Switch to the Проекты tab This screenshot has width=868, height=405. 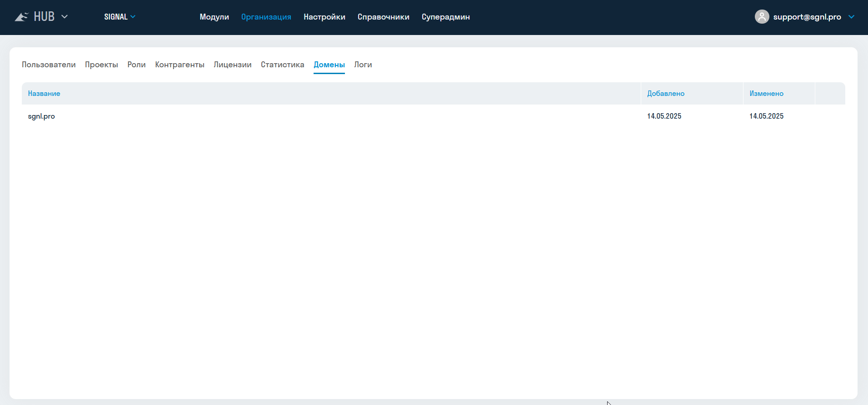101,65
